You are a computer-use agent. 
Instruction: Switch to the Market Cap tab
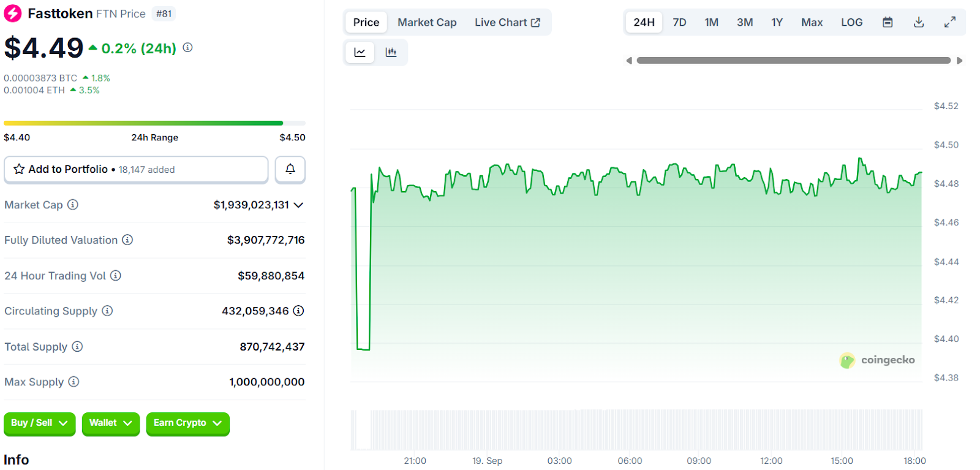click(427, 22)
